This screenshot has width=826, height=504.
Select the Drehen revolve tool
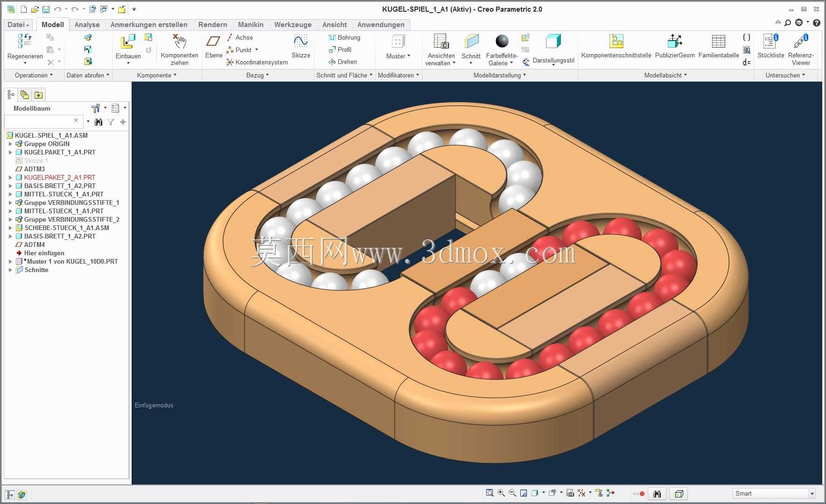343,62
